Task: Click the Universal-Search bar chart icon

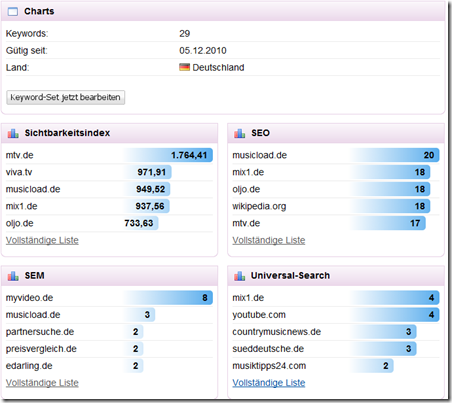Action: [x=239, y=276]
